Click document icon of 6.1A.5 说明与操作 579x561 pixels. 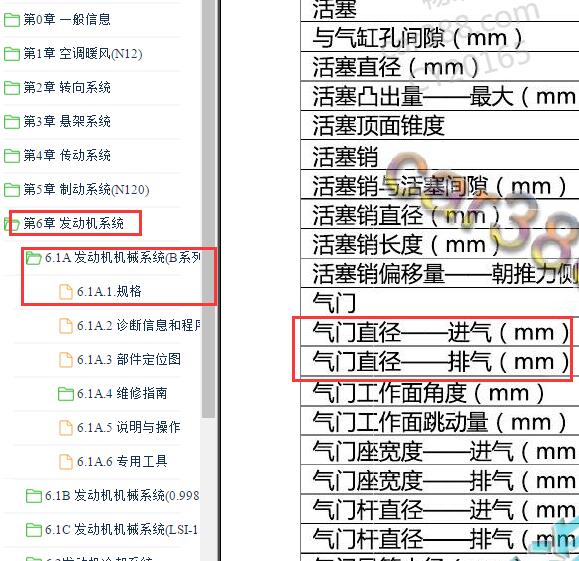(66, 427)
